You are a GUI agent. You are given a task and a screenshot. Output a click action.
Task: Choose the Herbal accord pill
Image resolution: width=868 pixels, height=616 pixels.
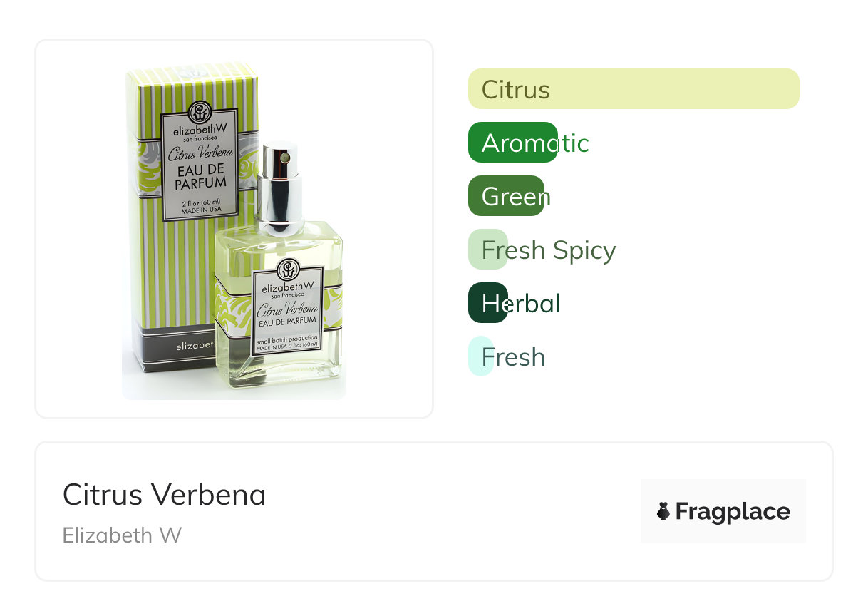[514, 303]
